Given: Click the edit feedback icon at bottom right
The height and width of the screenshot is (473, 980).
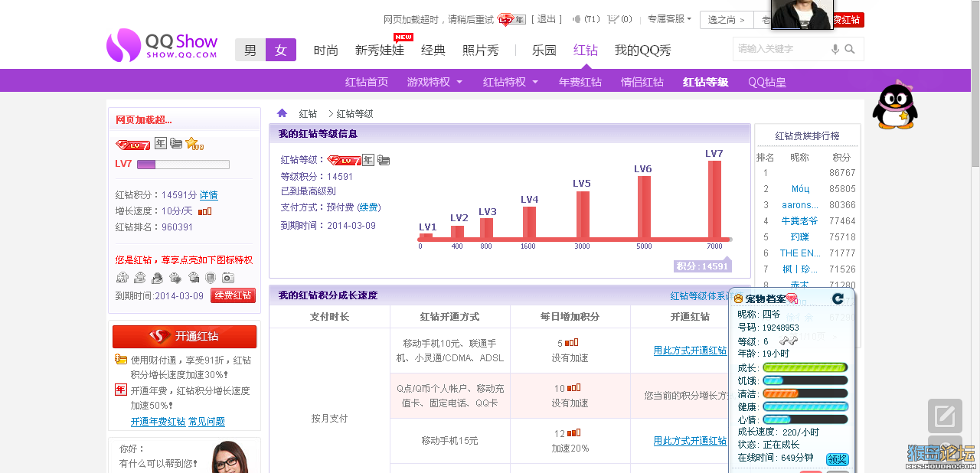Looking at the screenshot, I should click(945, 416).
